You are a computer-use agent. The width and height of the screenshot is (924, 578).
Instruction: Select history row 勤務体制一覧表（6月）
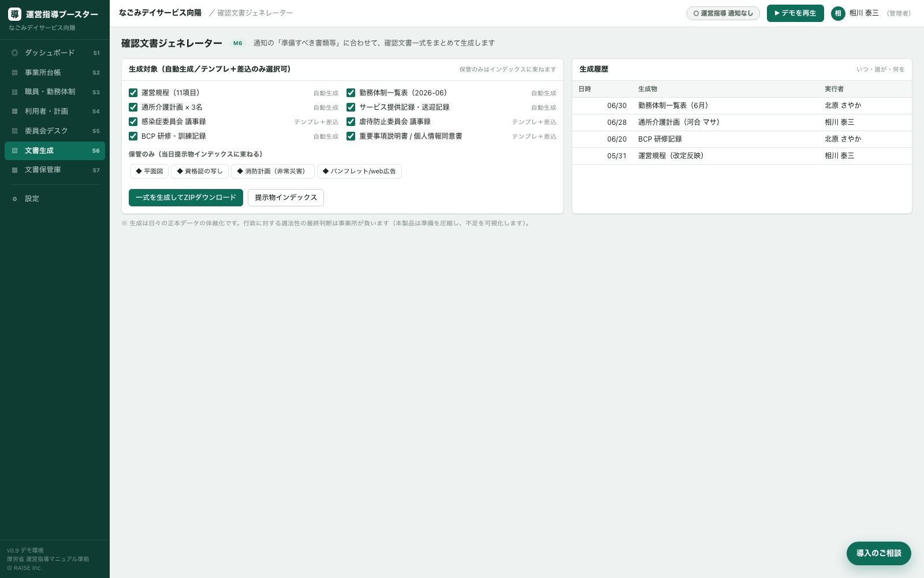point(742,106)
